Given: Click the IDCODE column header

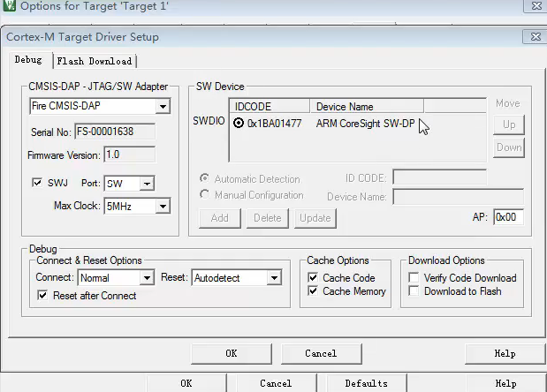Looking at the screenshot, I should 270,106.
